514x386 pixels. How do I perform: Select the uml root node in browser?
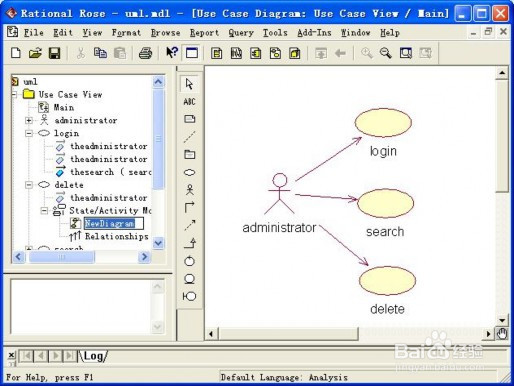point(30,82)
